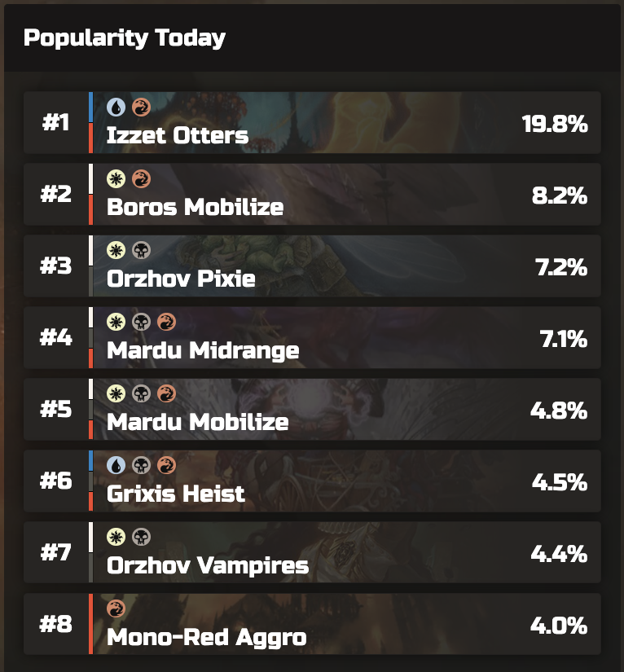Click the black skull icon on Orzhov Vampires
Image resolution: width=624 pixels, height=672 pixels.
pos(141,537)
